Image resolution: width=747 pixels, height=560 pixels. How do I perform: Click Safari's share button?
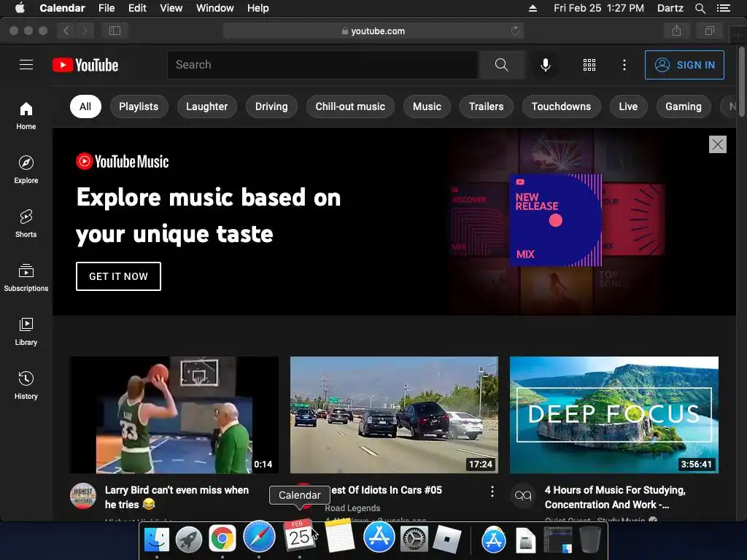tap(676, 31)
